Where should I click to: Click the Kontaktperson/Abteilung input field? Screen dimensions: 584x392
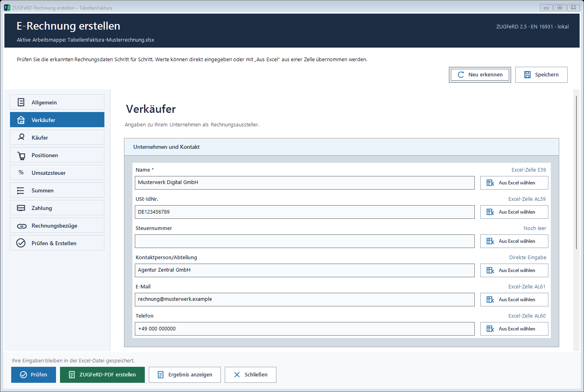pyautogui.click(x=305, y=270)
